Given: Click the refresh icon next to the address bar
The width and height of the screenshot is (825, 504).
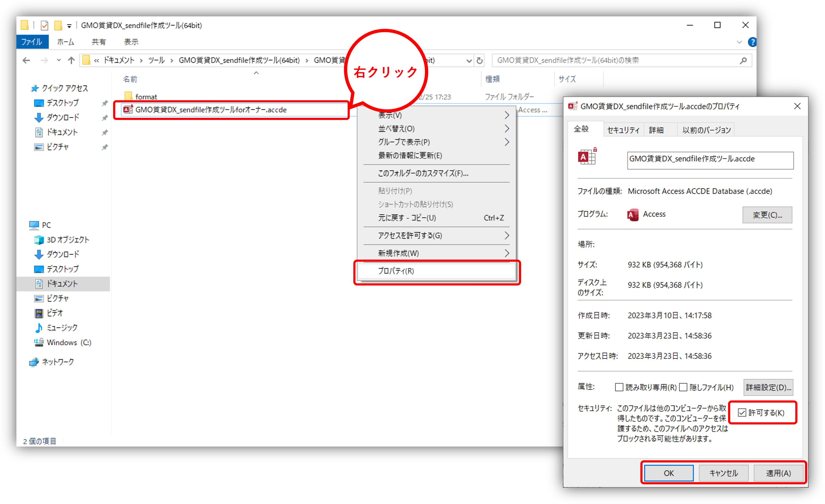Looking at the screenshot, I should [x=480, y=61].
